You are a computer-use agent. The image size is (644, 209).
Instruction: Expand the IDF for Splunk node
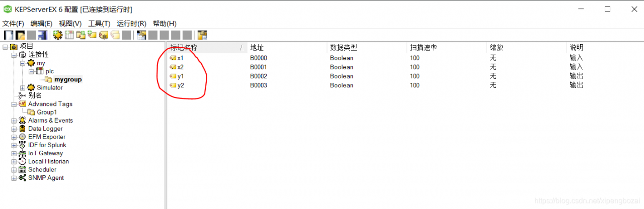coord(14,145)
